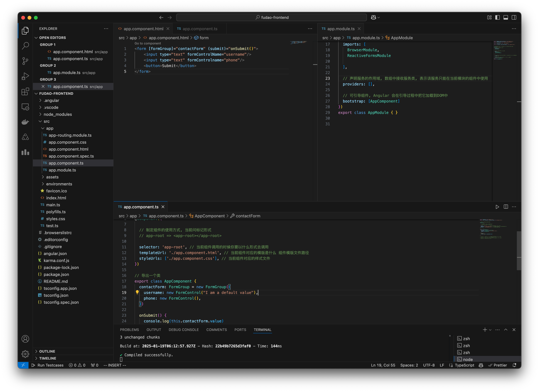
Task: Open the Source Control view
Action: click(25, 61)
